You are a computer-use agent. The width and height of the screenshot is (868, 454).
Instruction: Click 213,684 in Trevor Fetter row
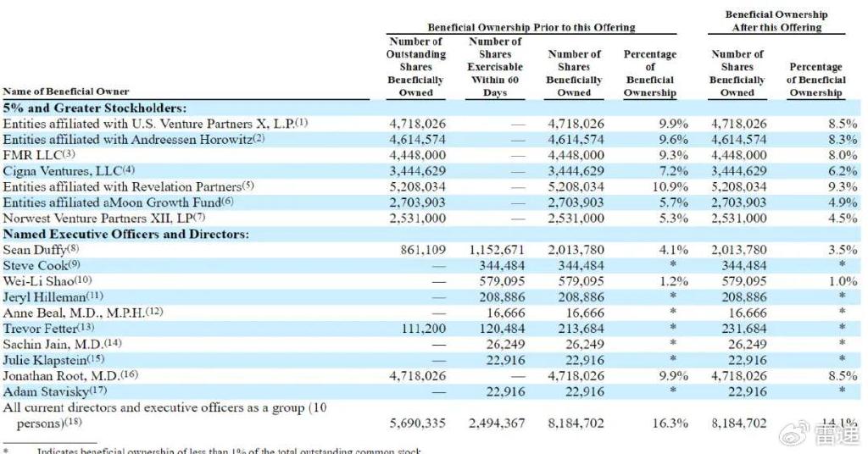point(581,329)
